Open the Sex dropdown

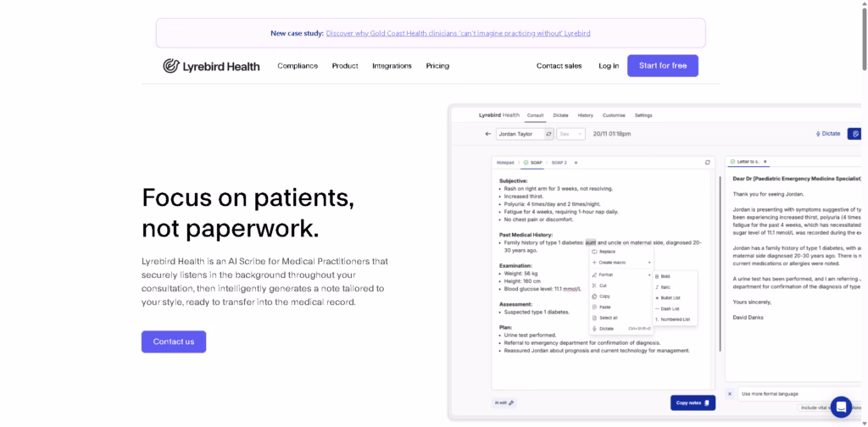click(x=570, y=134)
